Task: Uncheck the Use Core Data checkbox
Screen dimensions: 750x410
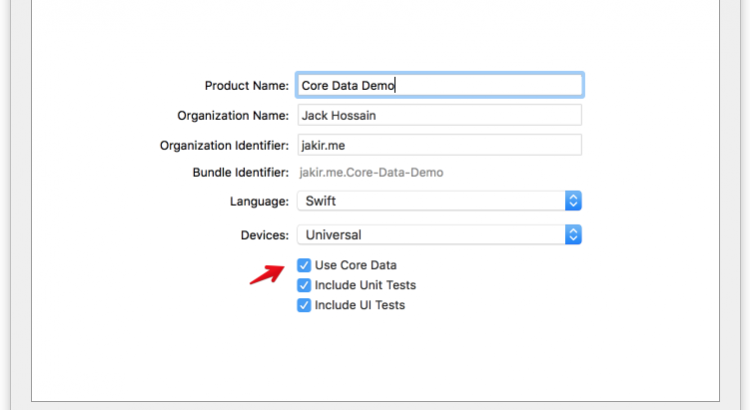Action: click(304, 265)
